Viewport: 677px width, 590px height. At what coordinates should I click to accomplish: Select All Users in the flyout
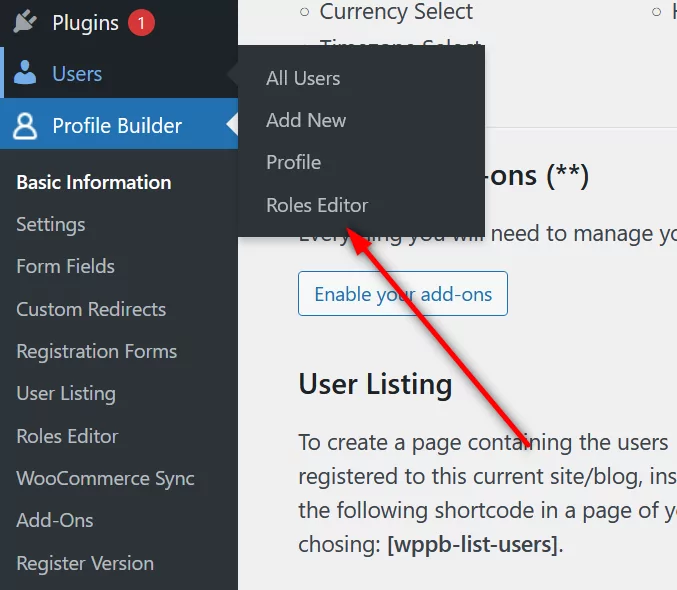303,79
